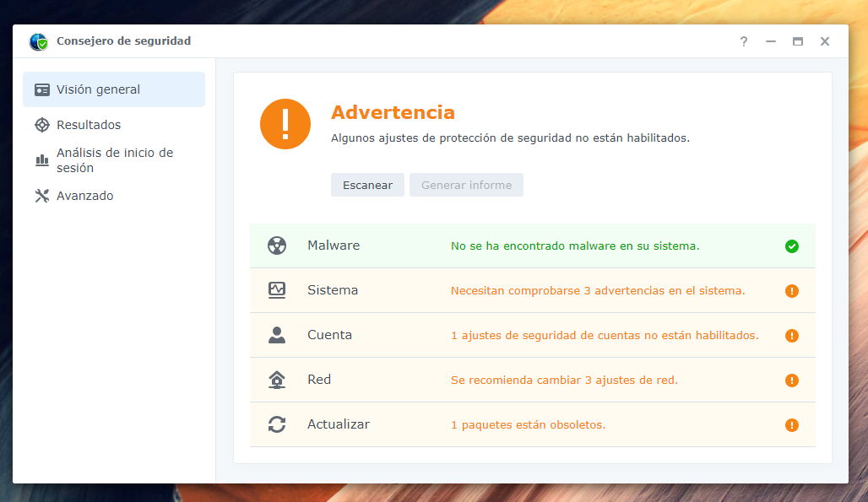Open the Avanzado settings page
Image resolution: width=868 pixels, height=502 pixels.
84,196
